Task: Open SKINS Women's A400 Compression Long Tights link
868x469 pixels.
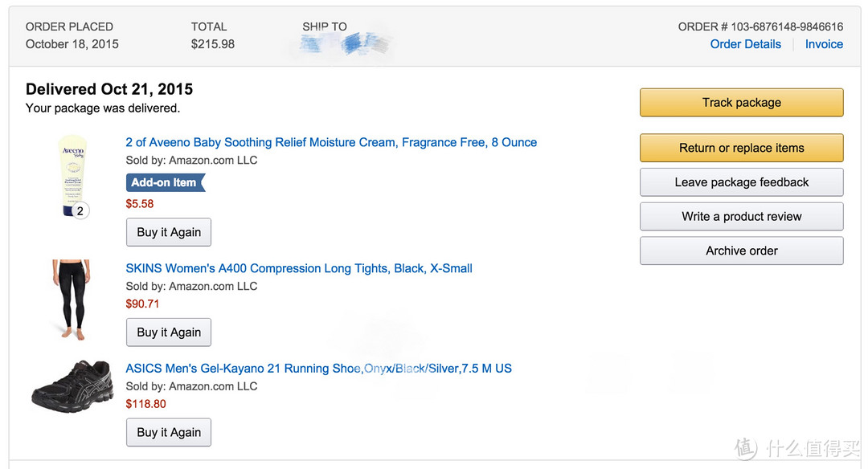Action: [299, 268]
